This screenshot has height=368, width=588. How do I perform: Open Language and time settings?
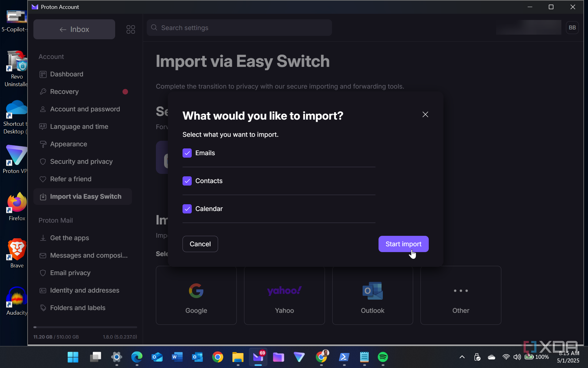pyautogui.click(x=83, y=127)
